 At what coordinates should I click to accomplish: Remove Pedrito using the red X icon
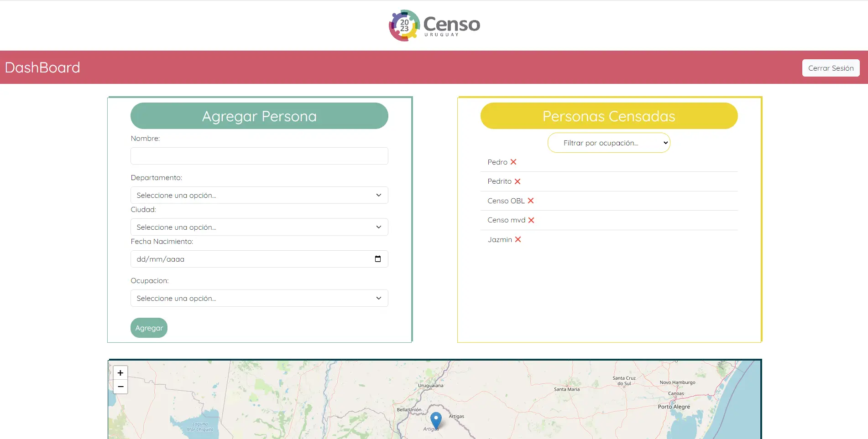tap(518, 181)
